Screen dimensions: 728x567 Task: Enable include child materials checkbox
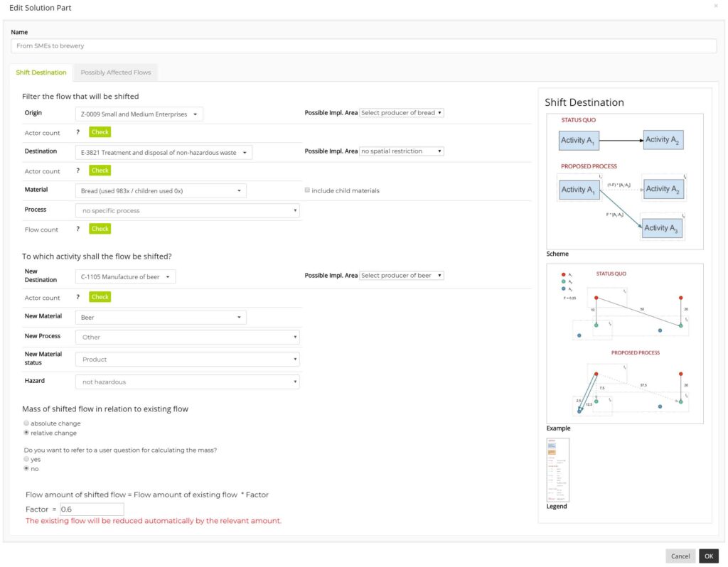[x=307, y=190]
